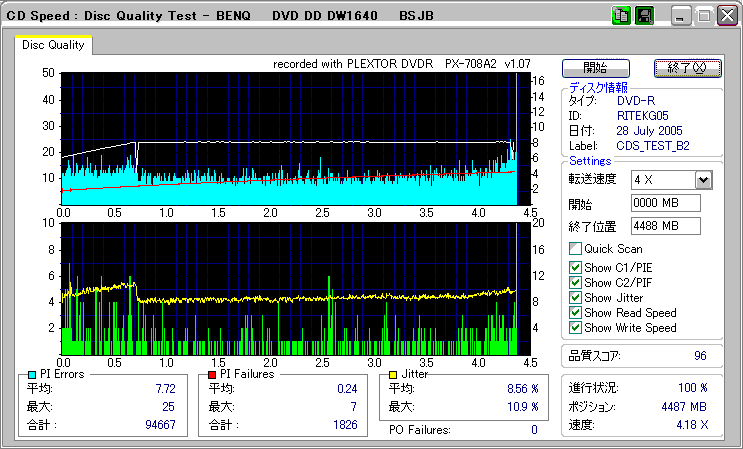Click the save screenshot floppy icon

644,16
